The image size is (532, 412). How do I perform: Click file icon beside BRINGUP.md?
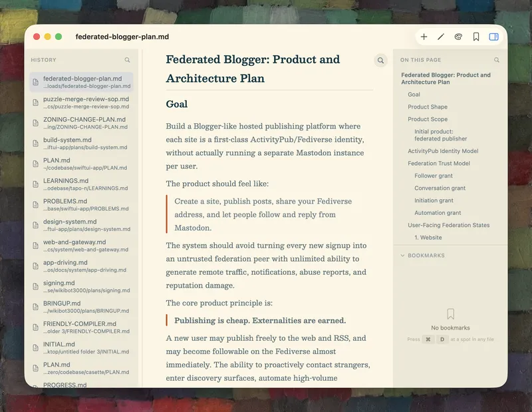36,307
